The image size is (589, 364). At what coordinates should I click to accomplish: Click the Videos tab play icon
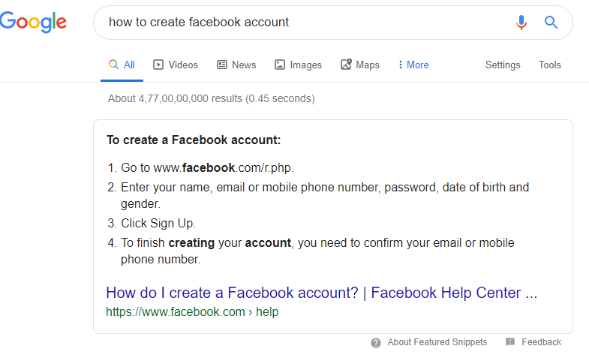(x=158, y=65)
